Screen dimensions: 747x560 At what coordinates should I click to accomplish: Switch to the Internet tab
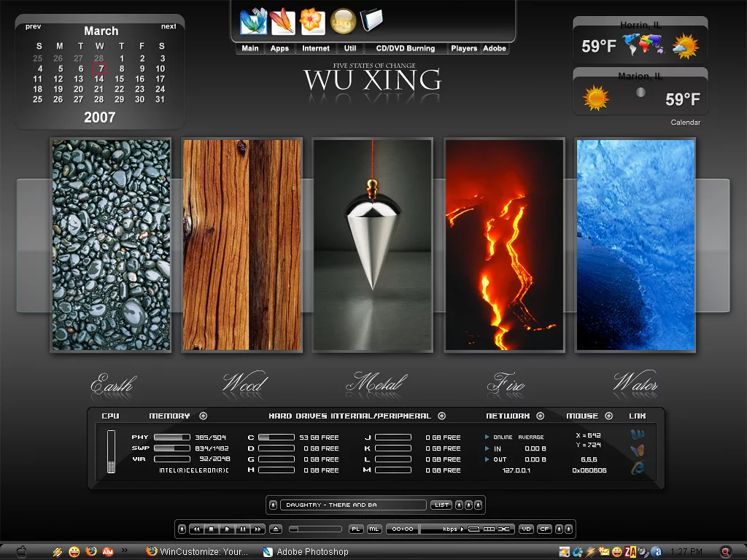(x=316, y=49)
